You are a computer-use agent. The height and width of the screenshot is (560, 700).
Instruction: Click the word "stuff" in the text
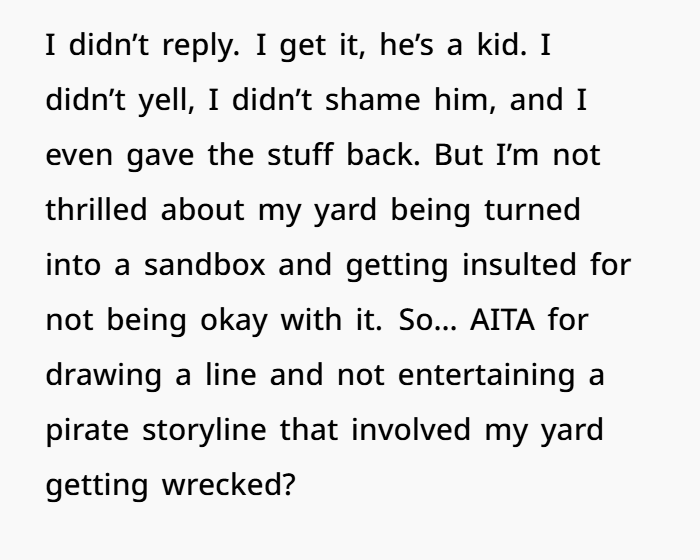coord(300,155)
